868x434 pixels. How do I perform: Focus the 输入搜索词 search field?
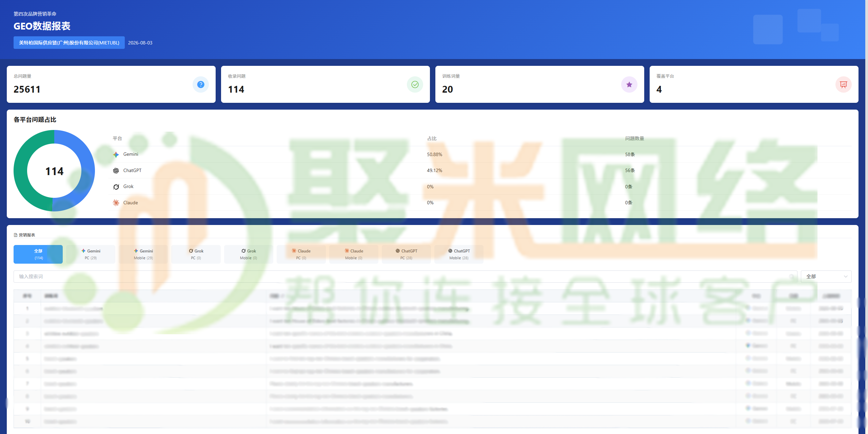click(405, 277)
